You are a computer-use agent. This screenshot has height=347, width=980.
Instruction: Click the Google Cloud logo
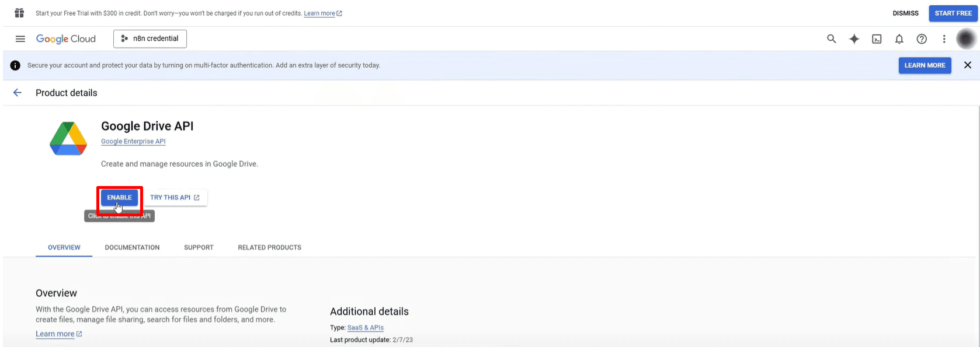[x=66, y=39]
